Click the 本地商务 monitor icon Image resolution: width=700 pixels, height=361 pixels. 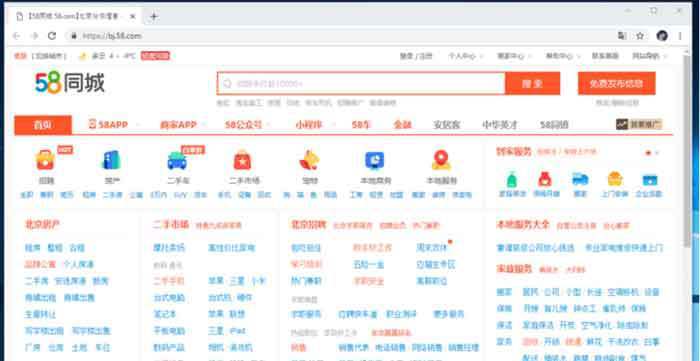coord(375,160)
